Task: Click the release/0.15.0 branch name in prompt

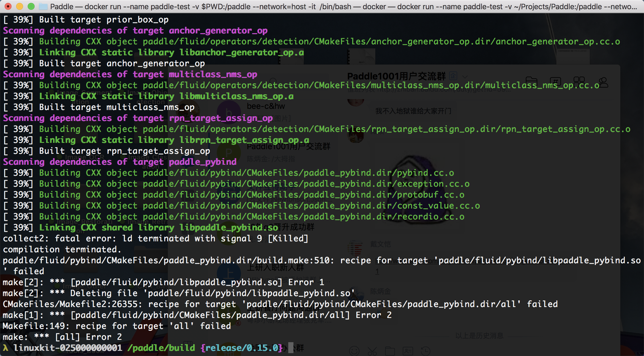Action: point(242,348)
